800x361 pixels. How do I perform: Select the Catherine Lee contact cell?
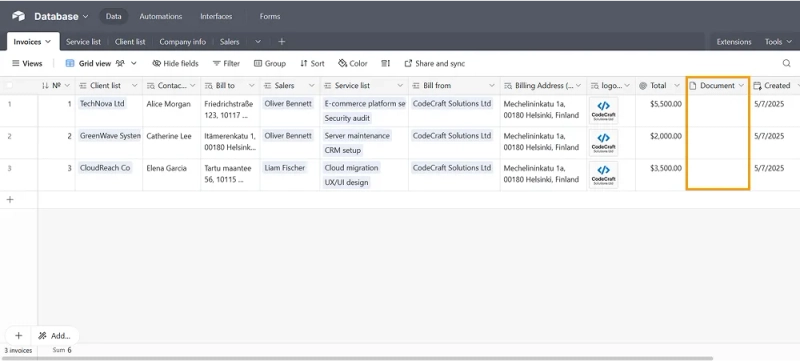pos(171,143)
